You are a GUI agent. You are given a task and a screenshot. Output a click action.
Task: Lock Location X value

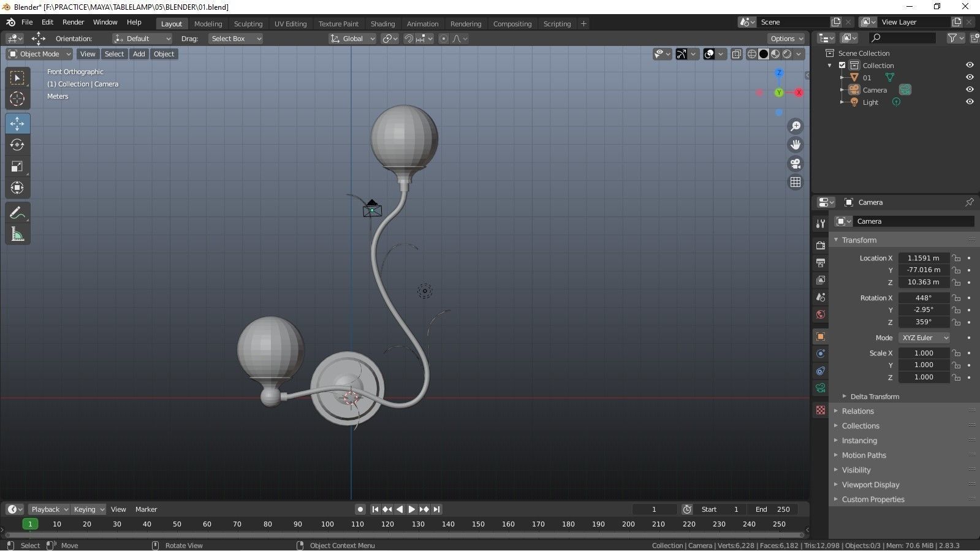956,258
